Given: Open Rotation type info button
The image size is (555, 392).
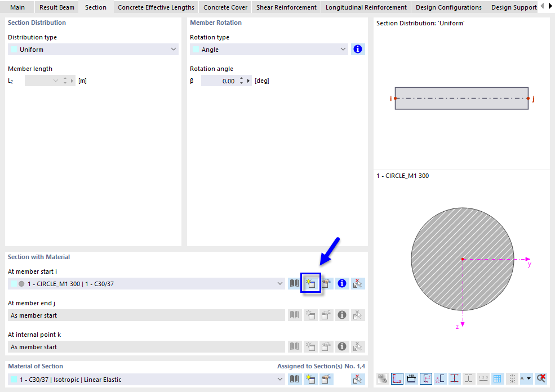Looking at the screenshot, I should pyautogui.click(x=358, y=49).
